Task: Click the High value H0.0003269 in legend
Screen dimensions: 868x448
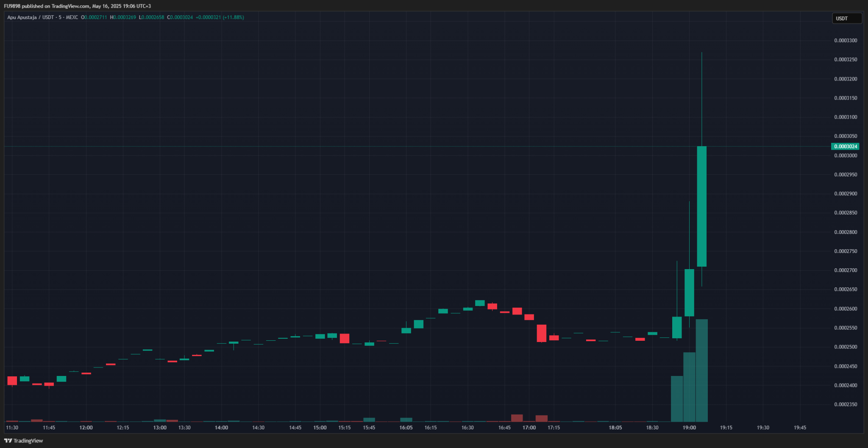Action: click(123, 17)
